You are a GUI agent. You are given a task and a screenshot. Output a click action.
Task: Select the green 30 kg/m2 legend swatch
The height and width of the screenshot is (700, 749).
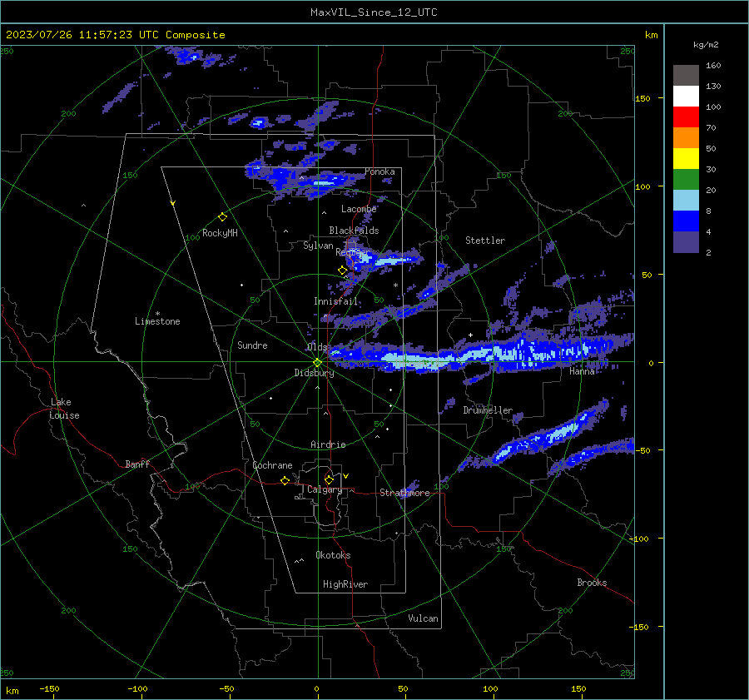tap(686, 180)
